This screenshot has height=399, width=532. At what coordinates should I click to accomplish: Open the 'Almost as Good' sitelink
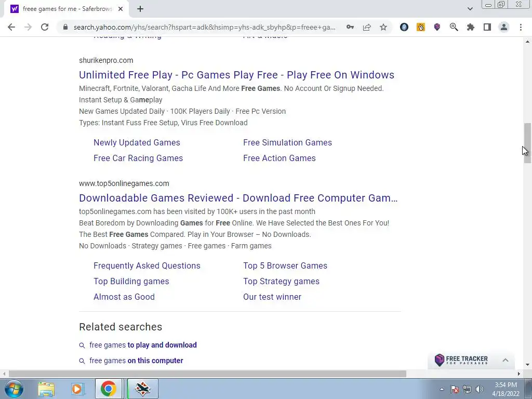[x=124, y=297]
